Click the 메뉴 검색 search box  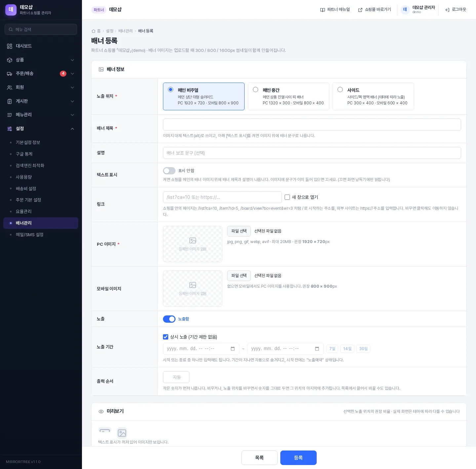click(x=41, y=29)
